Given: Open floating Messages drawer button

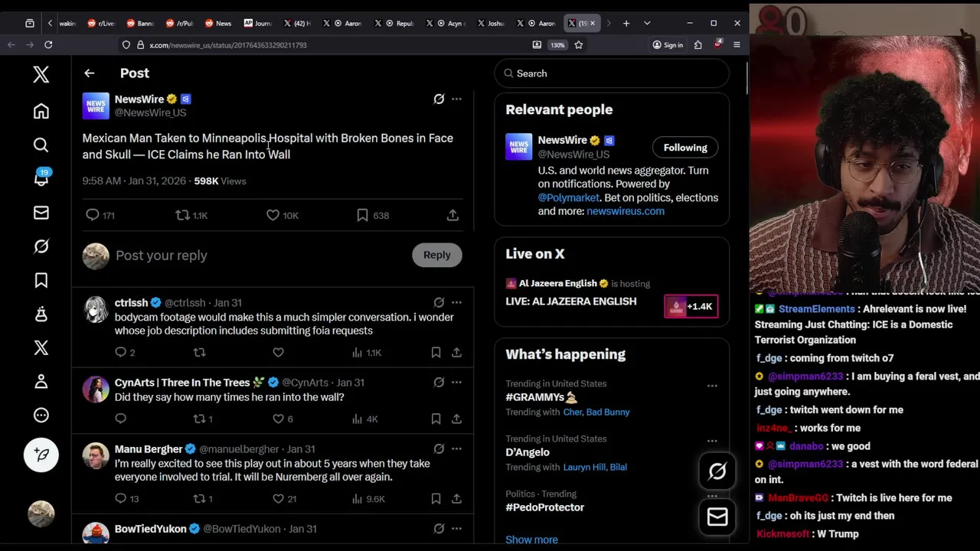Looking at the screenshot, I should click(x=717, y=517).
